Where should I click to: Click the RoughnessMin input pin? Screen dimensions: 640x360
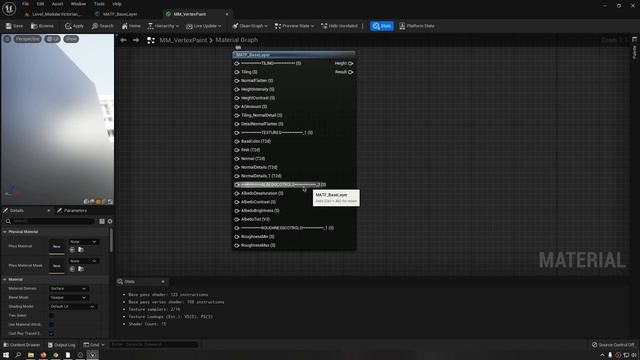(237, 237)
